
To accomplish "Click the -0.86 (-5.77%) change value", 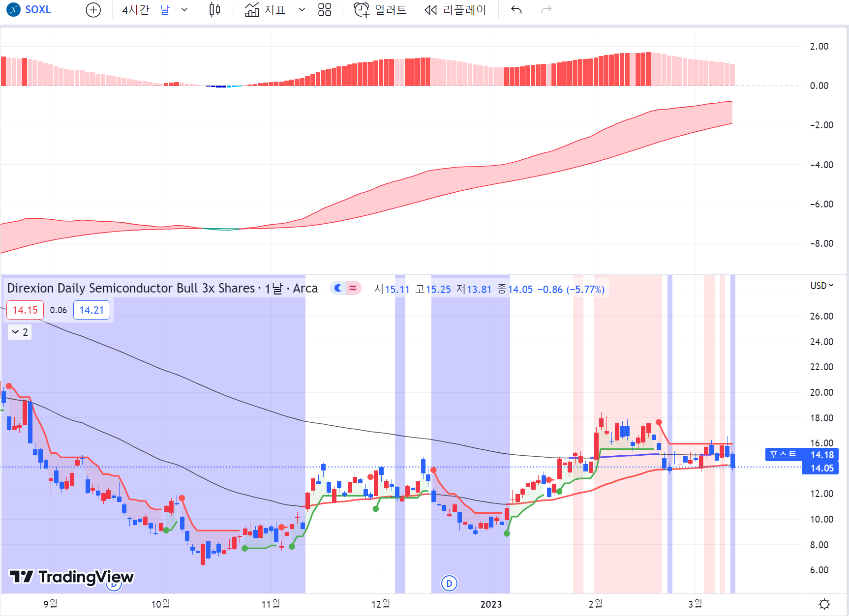I will point(571,290).
